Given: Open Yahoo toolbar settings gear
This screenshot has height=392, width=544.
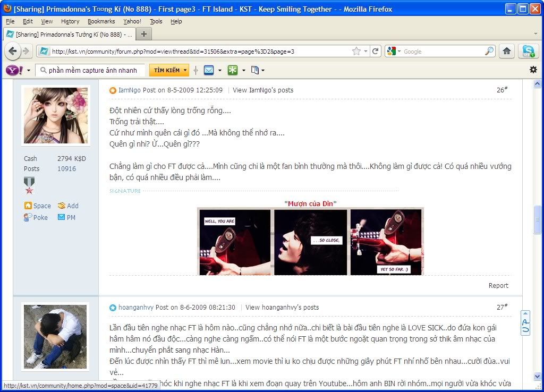Looking at the screenshot, I should [x=533, y=70].
